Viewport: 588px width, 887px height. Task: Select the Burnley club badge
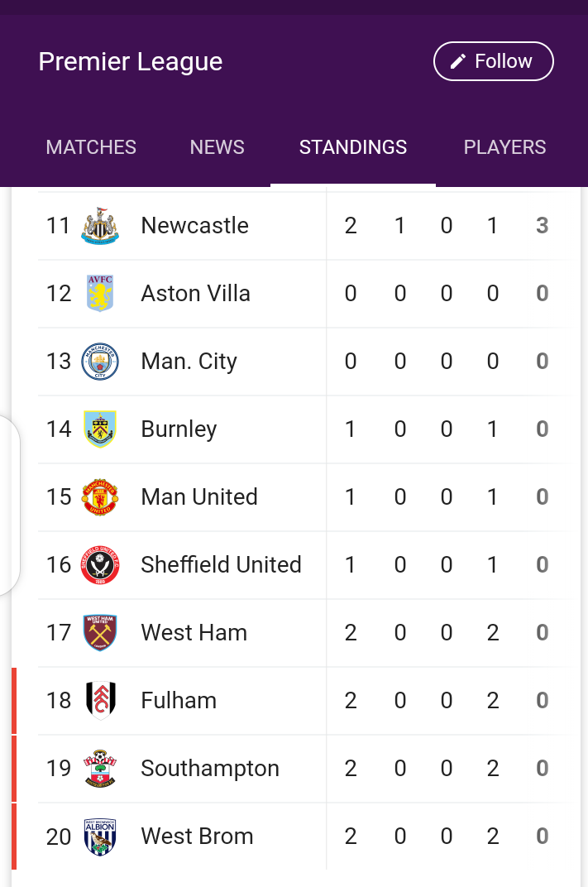point(100,429)
